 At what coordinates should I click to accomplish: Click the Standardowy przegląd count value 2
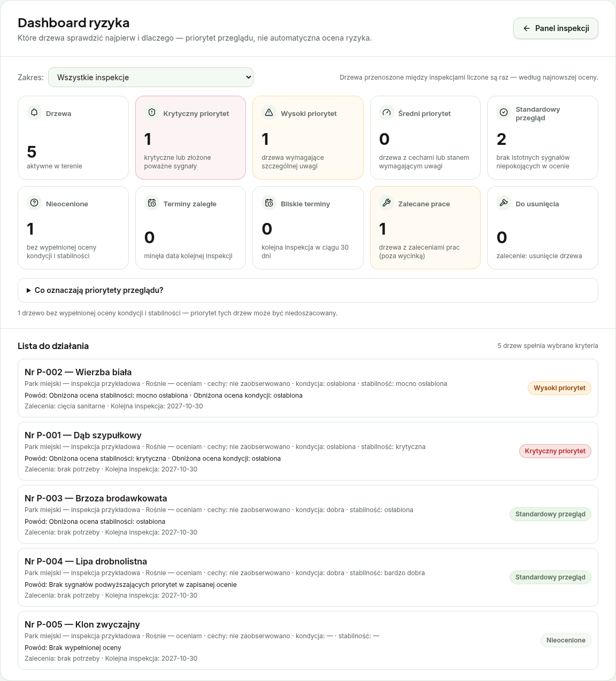tap(502, 139)
